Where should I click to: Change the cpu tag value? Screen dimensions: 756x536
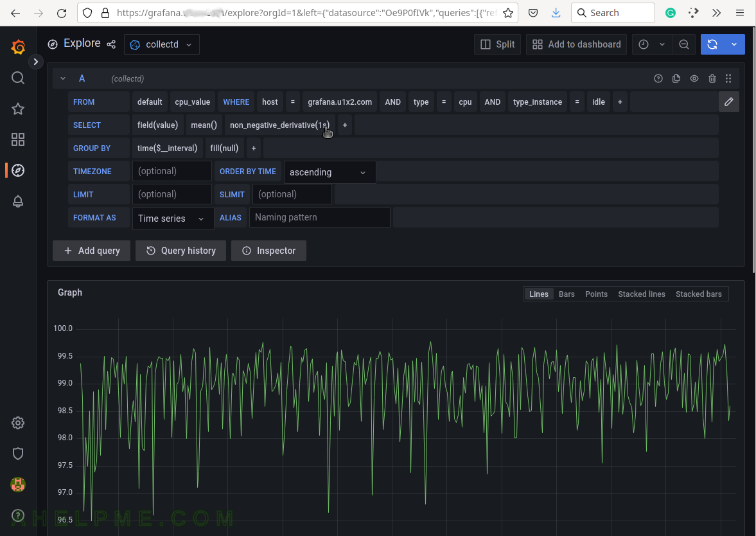pos(465,102)
